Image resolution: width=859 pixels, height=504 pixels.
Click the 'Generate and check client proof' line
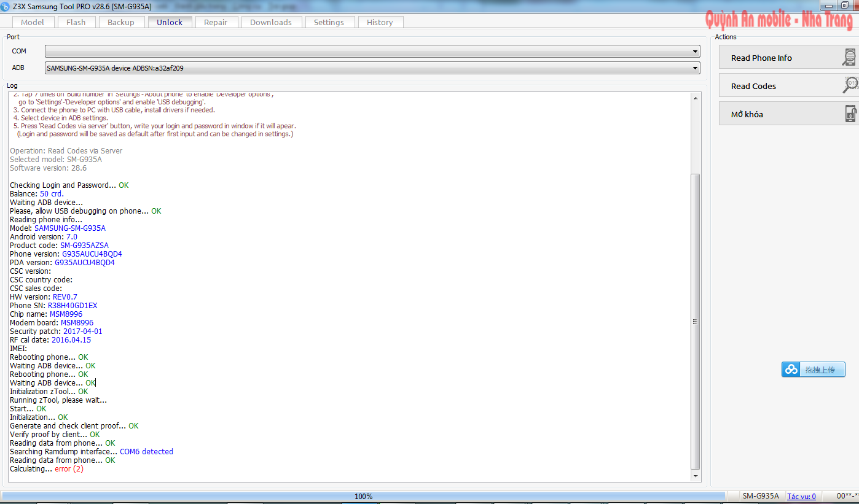[74, 426]
